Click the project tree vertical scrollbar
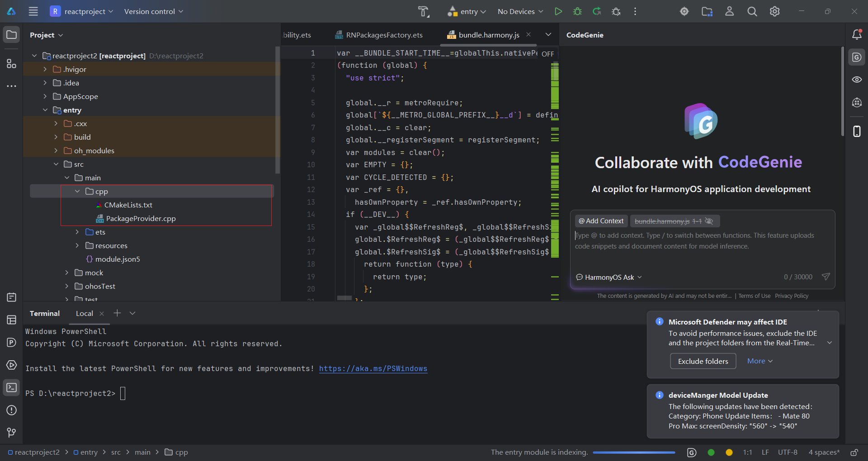The width and height of the screenshot is (868, 461). click(x=278, y=110)
